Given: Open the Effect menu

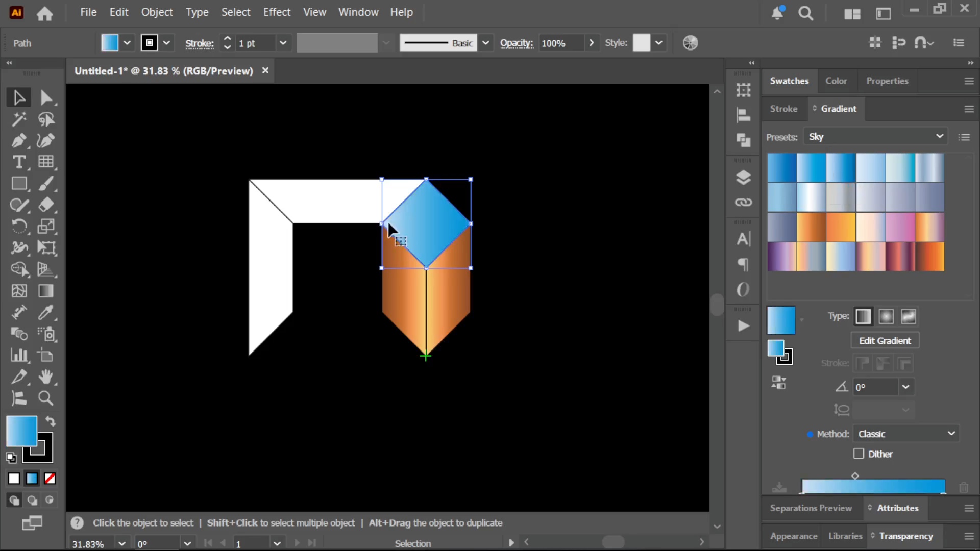Looking at the screenshot, I should [277, 12].
